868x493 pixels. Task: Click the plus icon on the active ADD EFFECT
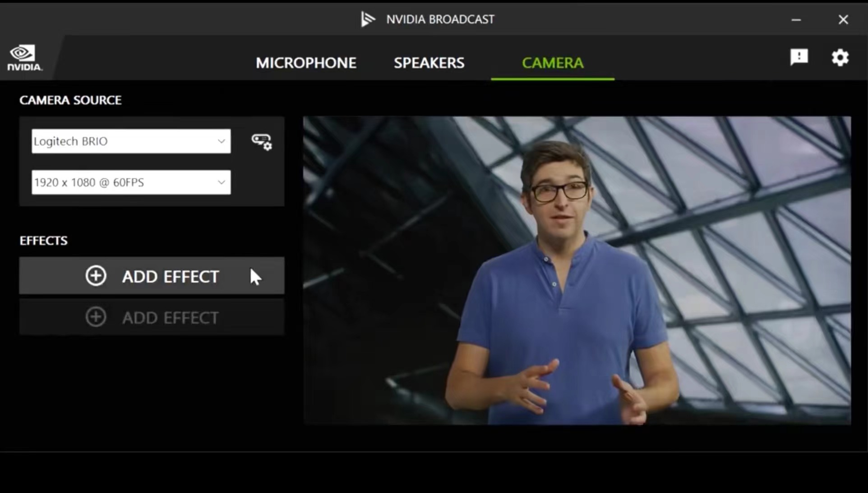pyautogui.click(x=96, y=276)
